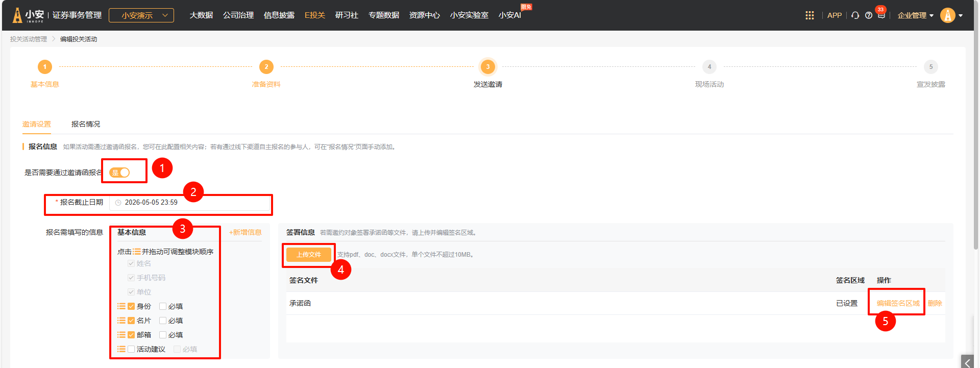Click the 已设置 status text
This screenshot has width=980, height=368.
point(847,303)
